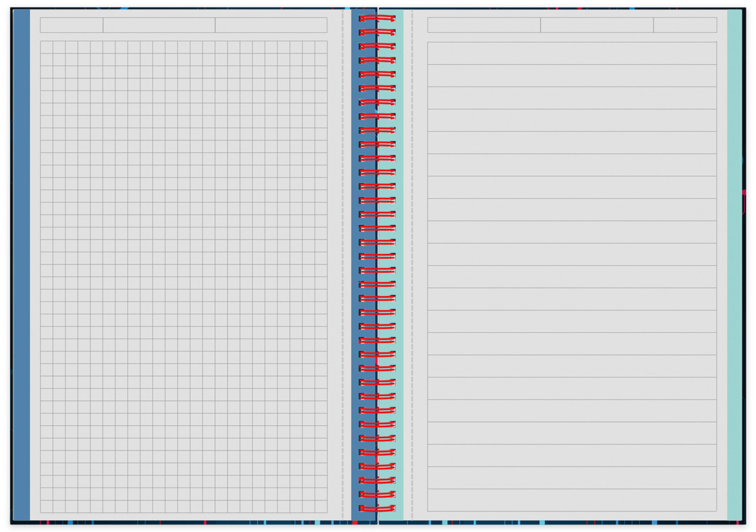
Task: Click the narrow last header cell on lined page
Action: tap(685, 25)
